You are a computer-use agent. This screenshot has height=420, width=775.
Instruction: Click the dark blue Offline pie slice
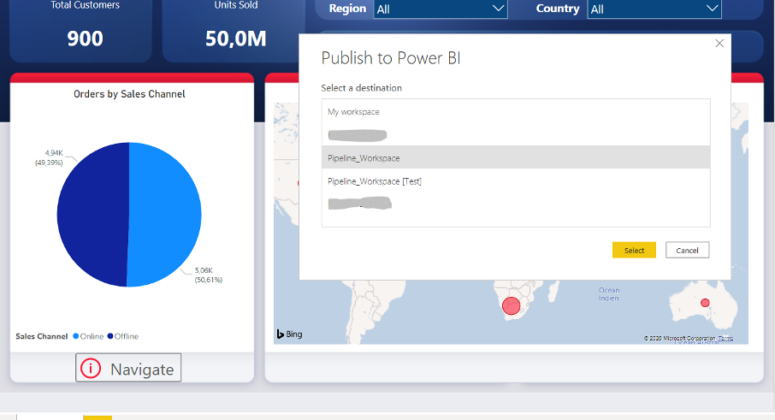(x=92, y=215)
